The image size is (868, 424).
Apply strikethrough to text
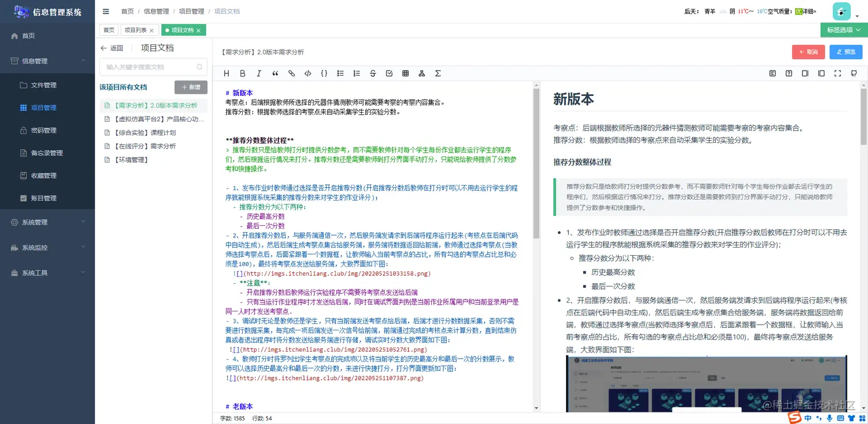pos(373,73)
